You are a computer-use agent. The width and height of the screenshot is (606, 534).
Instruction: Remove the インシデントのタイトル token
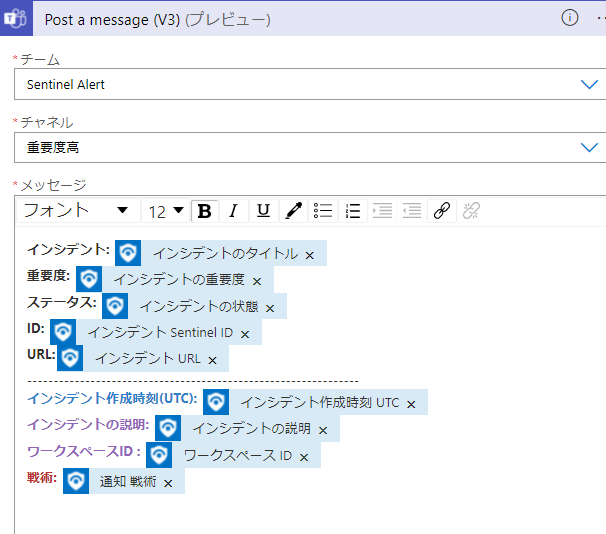point(310,255)
